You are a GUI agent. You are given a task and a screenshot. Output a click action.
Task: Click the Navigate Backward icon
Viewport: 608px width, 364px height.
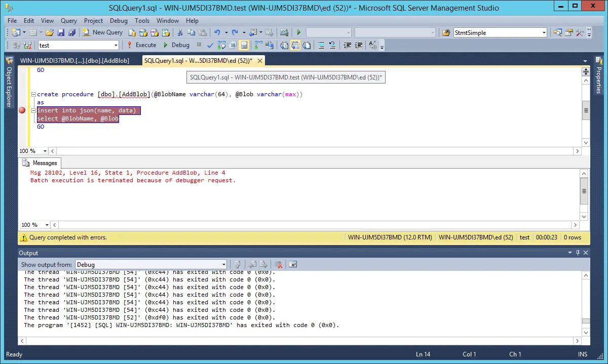253,32
